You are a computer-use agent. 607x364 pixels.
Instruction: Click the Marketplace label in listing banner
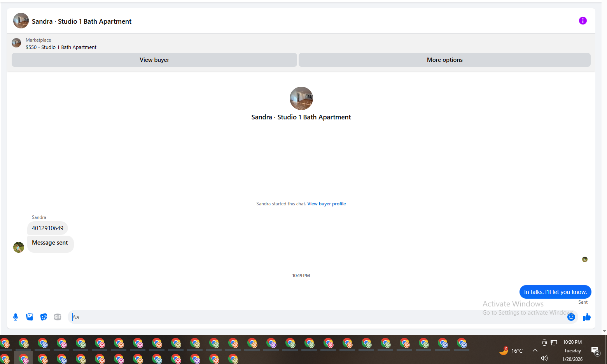click(x=38, y=40)
